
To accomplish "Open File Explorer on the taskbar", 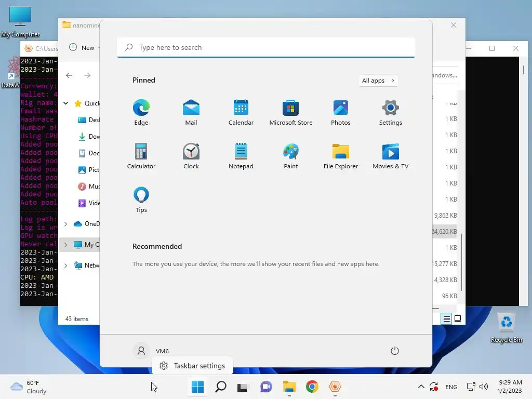I will point(289,387).
